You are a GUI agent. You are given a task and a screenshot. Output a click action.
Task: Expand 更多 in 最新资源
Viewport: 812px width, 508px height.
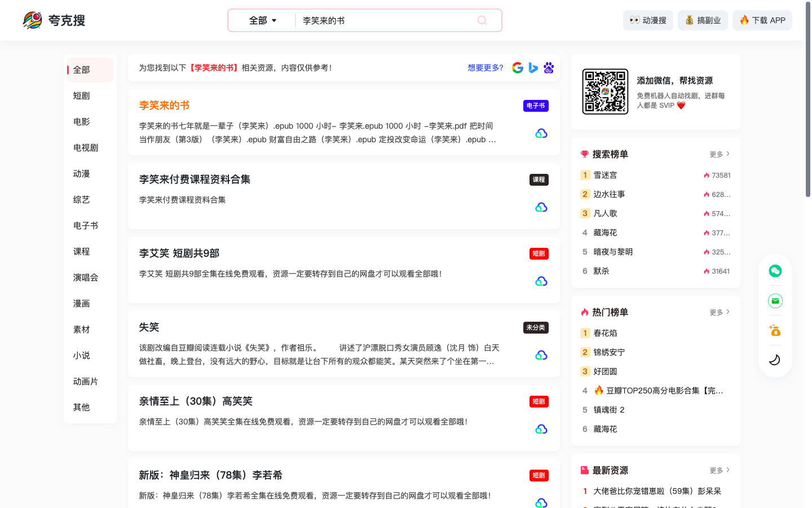click(x=720, y=470)
